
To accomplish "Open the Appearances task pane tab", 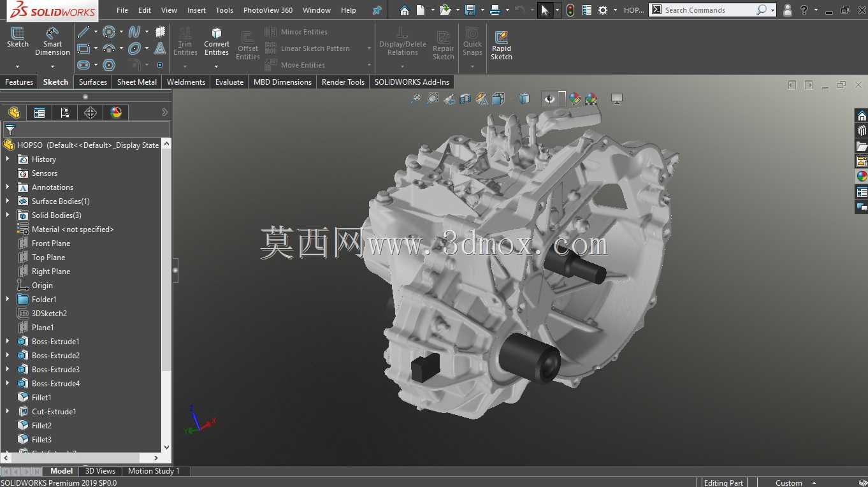I will [x=862, y=177].
